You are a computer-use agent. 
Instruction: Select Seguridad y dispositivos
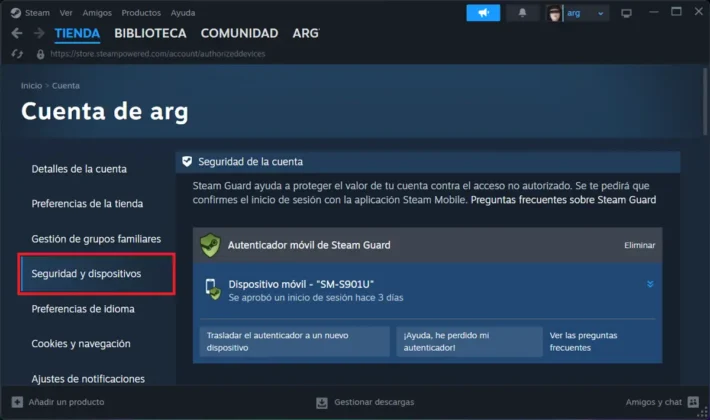(x=97, y=274)
